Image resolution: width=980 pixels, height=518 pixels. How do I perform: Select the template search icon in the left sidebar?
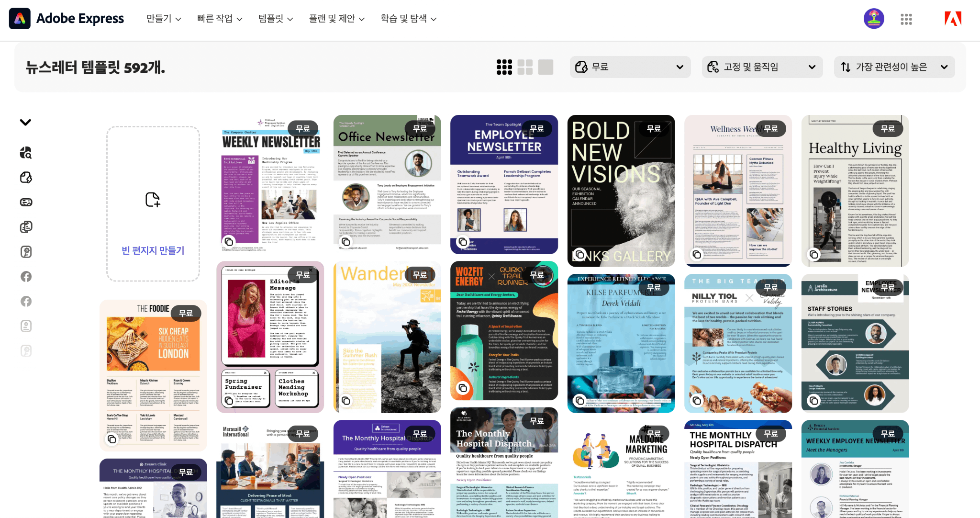click(26, 152)
